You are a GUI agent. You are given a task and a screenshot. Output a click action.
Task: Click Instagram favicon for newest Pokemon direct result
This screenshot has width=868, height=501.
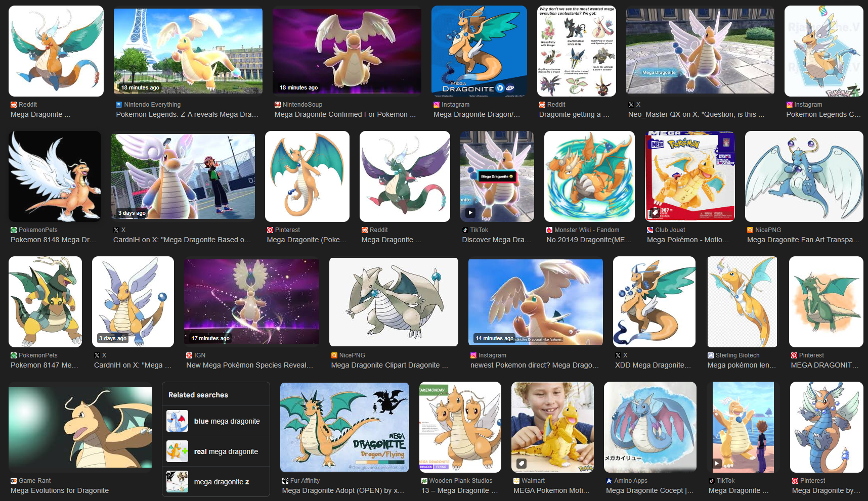click(473, 355)
